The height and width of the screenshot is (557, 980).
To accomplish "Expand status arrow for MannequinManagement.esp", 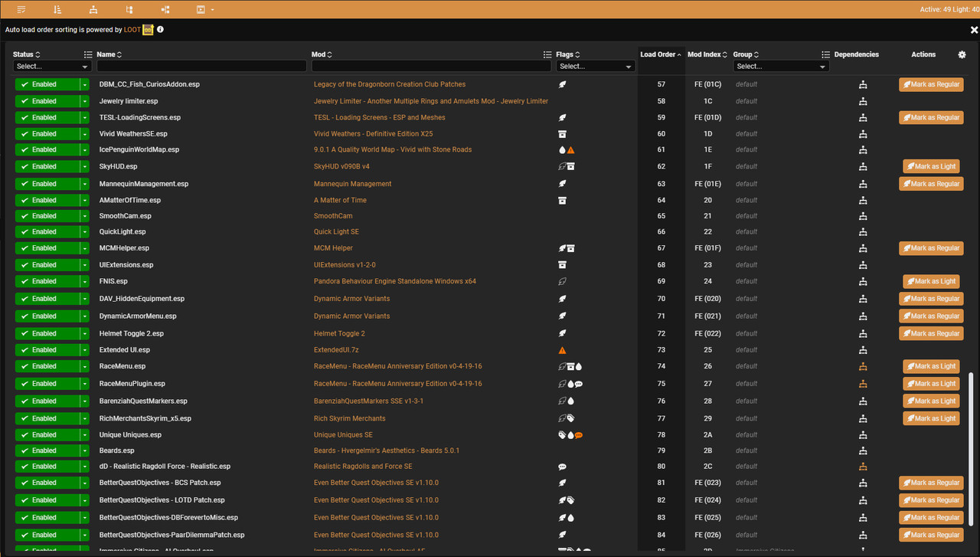I will click(85, 184).
